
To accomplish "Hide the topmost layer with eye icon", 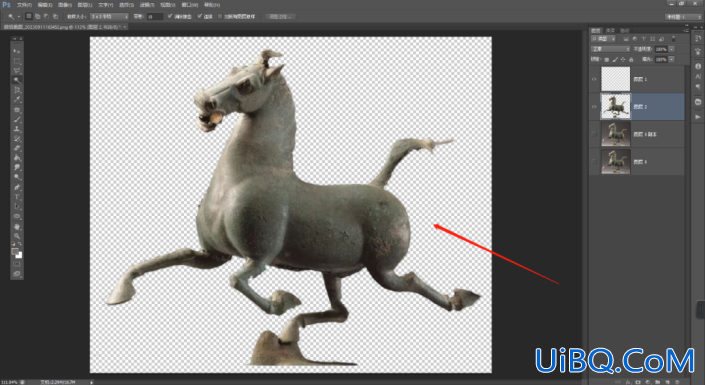I will [x=594, y=79].
